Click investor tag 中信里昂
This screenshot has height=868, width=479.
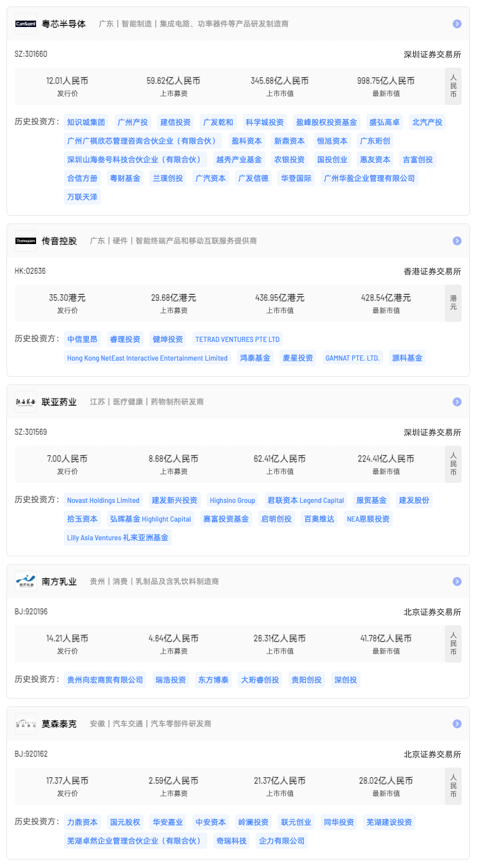pos(82,339)
